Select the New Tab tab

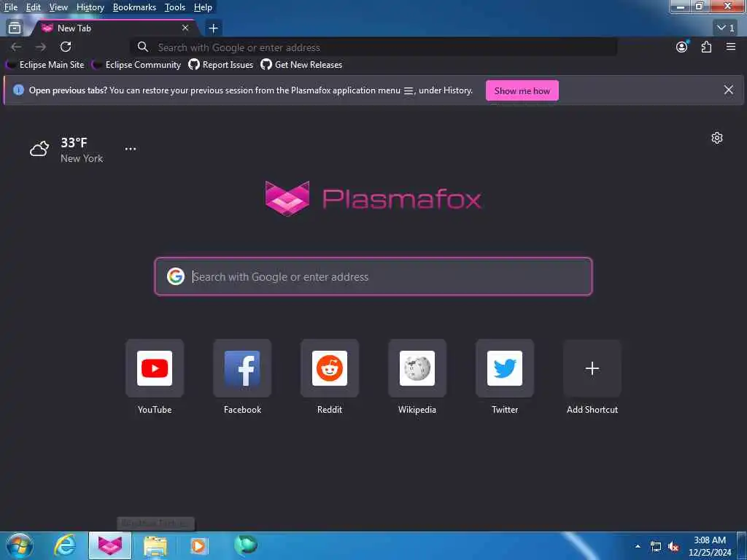point(115,28)
